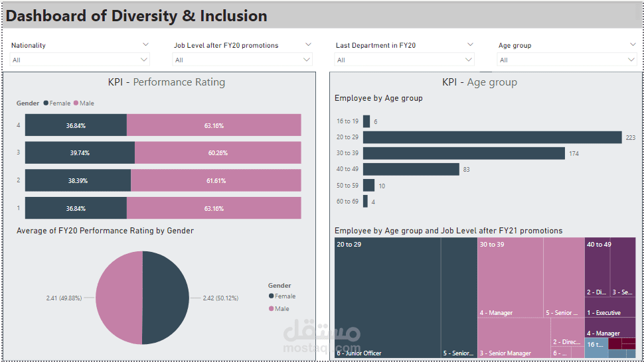644x362 pixels.
Task: Click Female segment of rating 4 bar
Action: [x=76, y=125]
